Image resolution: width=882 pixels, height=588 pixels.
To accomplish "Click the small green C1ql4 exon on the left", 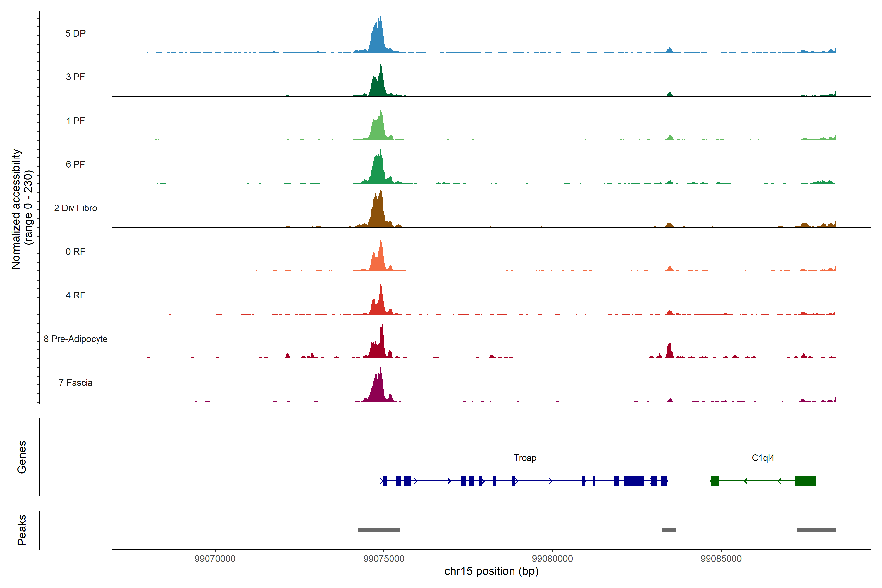I will [x=715, y=481].
